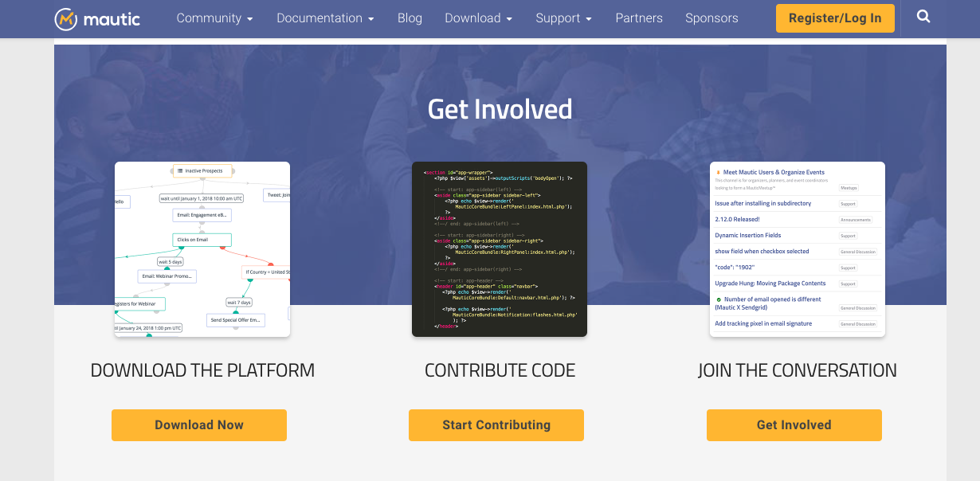Image resolution: width=980 pixels, height=481 pixels.
Task: Open the code editor screenshot thumbnail
Action: click(x=500, y=249)
